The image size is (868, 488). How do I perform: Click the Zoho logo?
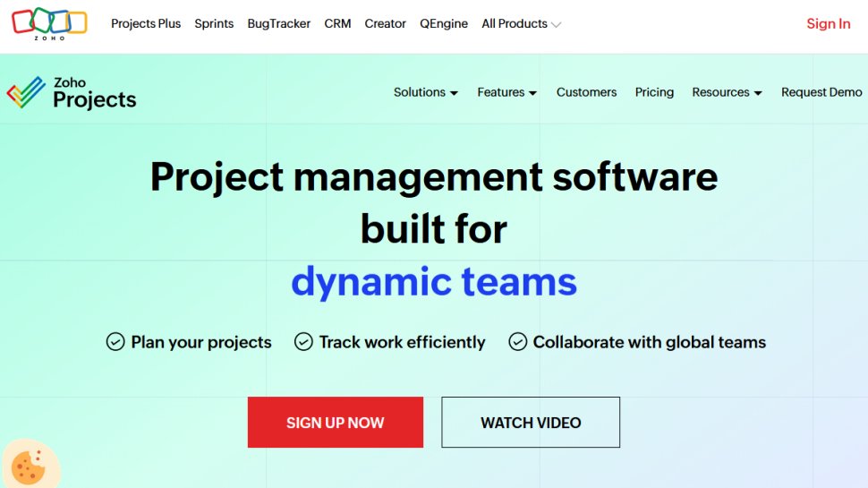coord(50,24)
